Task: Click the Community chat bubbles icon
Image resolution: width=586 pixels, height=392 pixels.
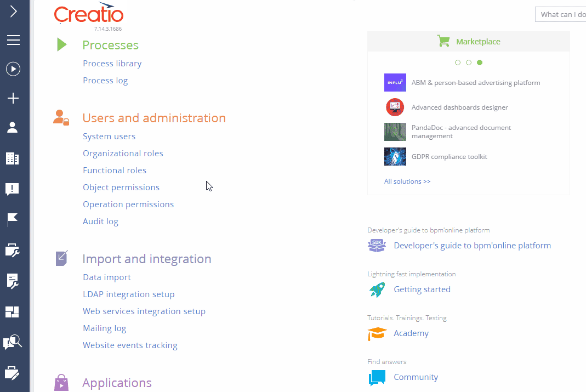Action: tap(377, 377)
